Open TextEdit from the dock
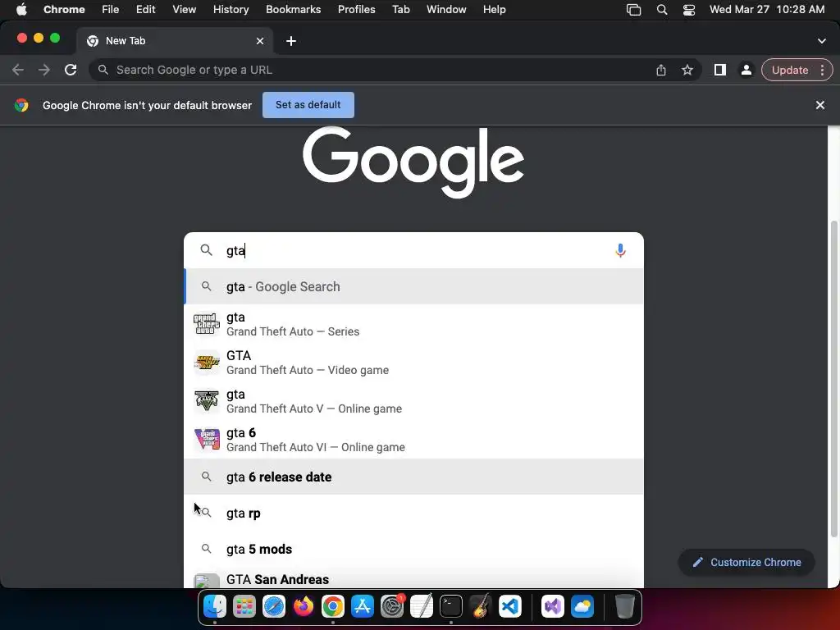 (422, 606)
